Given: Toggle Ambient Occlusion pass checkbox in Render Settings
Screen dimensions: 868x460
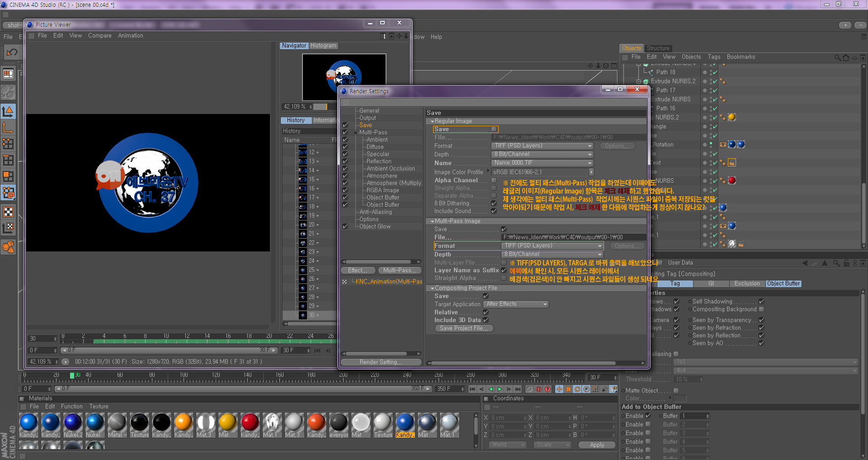Looking at the screenshot, I should click(345, 169).
